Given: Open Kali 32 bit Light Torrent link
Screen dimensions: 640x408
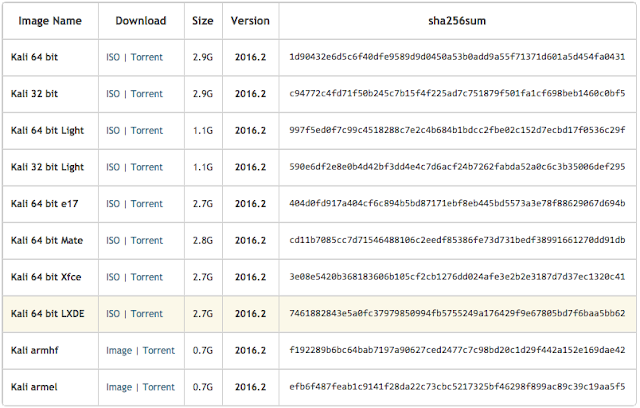Looking at the screenshot, I should (x=147, y=167).
